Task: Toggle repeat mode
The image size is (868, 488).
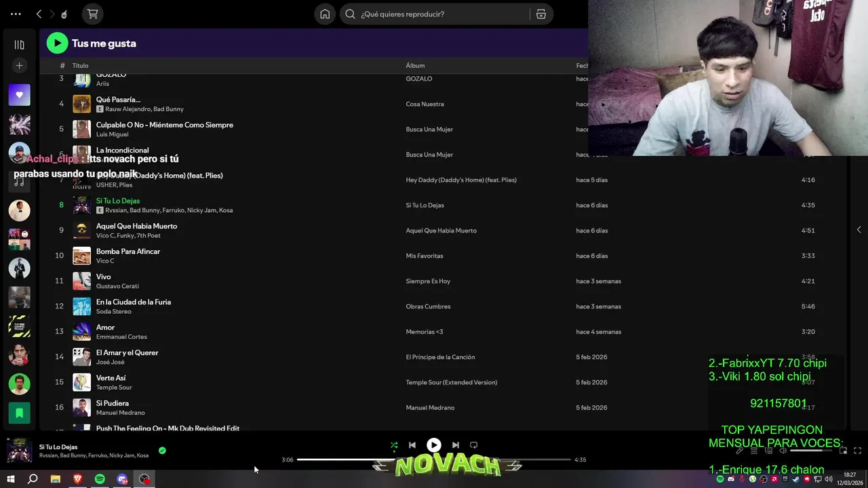Action: 474,445
